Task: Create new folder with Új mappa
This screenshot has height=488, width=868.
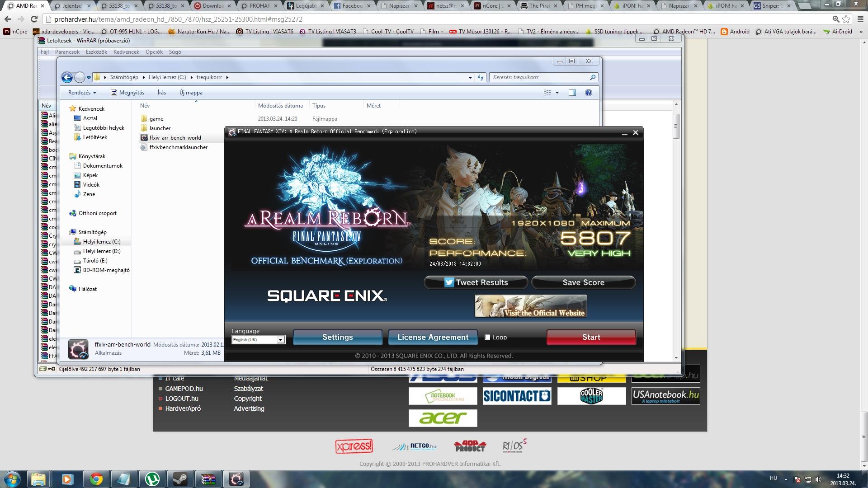Action: [191, 93]
